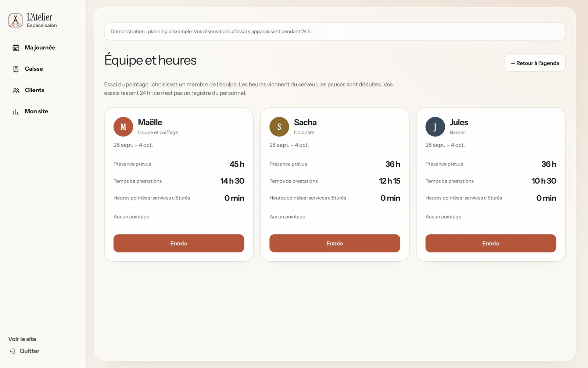
Task: Click Sacha's 36 h présence prévue value
Action: pyautogui.click(x=392, y=164)
